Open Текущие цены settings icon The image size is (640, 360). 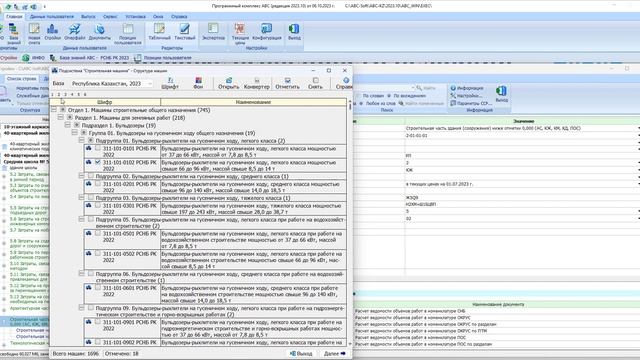click(240, 34)
